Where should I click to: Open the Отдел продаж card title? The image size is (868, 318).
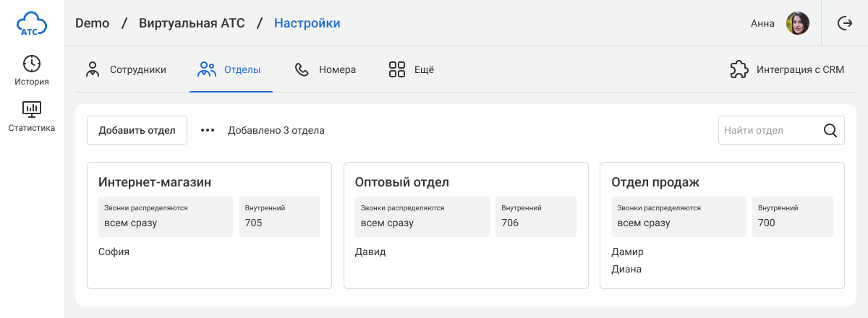click(x=655, y=182)
